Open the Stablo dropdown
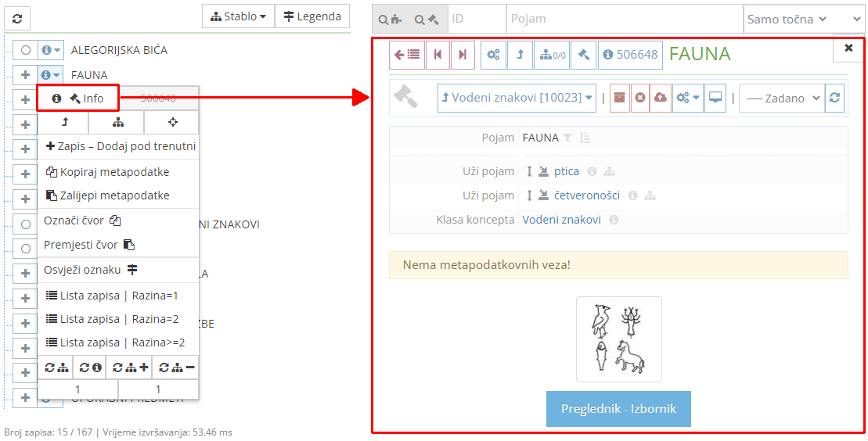This screenshot has width=868, height=441. 239,16
